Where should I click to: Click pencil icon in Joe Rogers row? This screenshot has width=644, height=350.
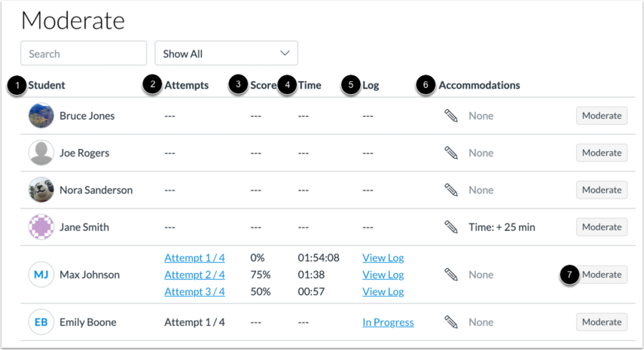[x=451, y=153]
